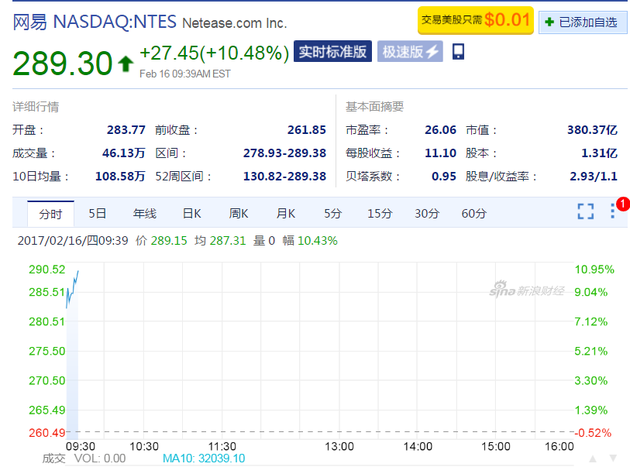This screenshot has width=630, height=467.
Task: Click the 股本 value 1.31亿
Action: [x=599, y=153]
